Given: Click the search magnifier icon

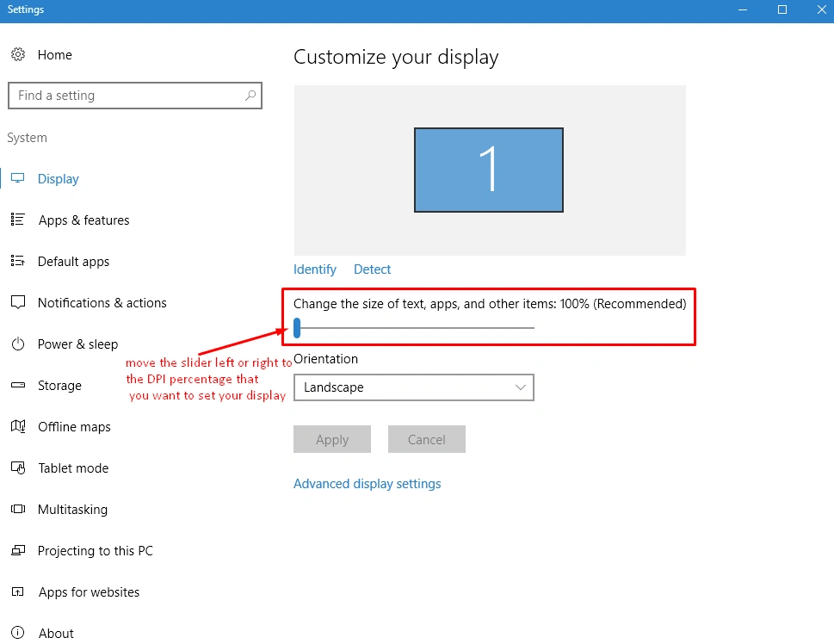Looking at the screenshot, I should 250,96.
